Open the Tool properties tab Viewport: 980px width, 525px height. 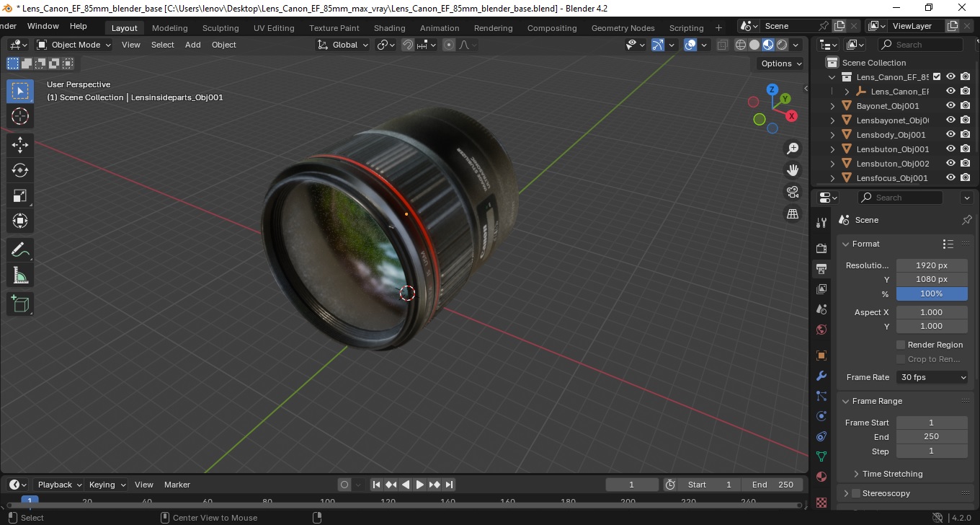pos(821,223)
